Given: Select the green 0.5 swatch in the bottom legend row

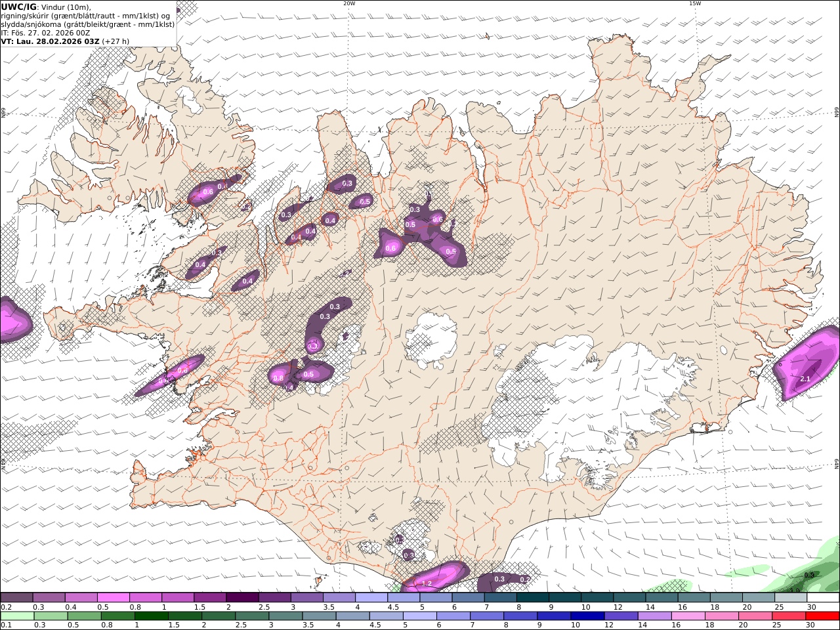Looking at the screenshot, I should (85, 616).
